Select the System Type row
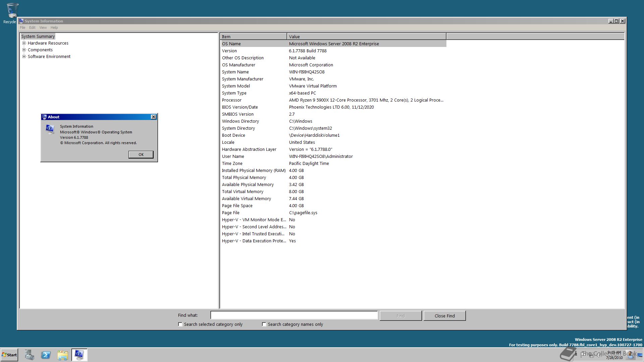 [x=333, y=93]
